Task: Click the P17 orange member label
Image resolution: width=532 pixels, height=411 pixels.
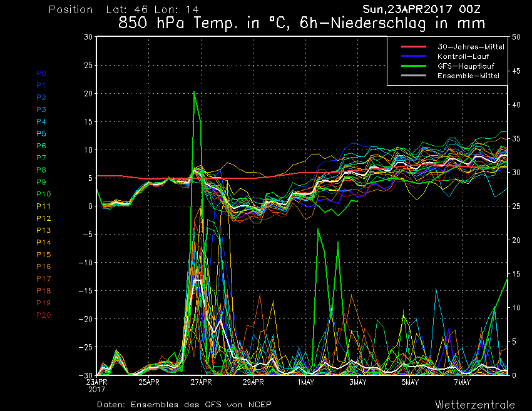Action: coord(43,279)
